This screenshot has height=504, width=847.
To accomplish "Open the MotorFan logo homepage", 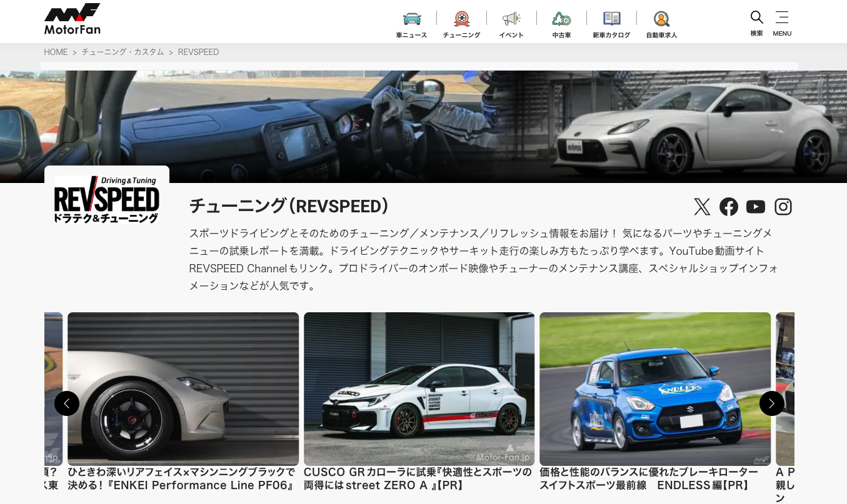I will [72, 19].
